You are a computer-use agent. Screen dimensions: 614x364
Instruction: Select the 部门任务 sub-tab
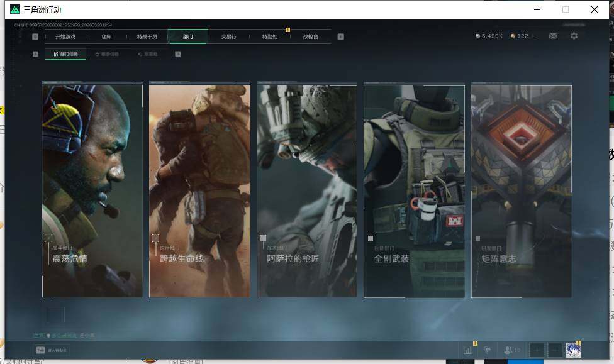pyautogui.click(x=66, y=54)
